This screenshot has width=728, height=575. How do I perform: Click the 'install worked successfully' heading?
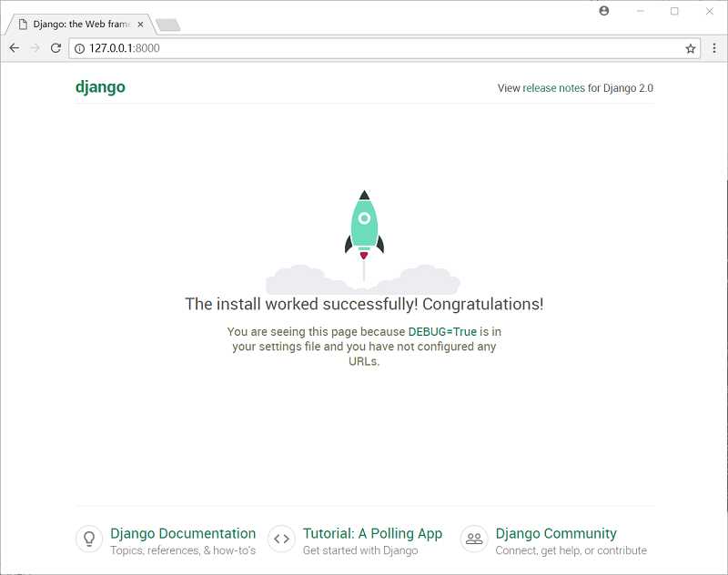364,304
